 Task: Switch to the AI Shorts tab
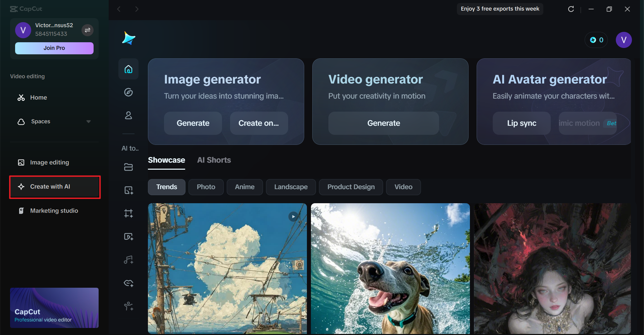click(x=214, y=160)
